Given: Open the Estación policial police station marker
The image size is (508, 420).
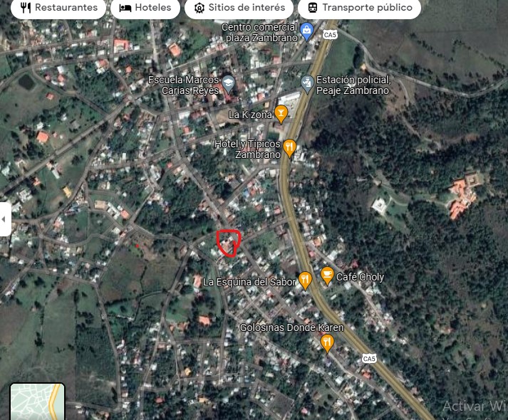Looking at the screenshot, I should coord(307,84).
